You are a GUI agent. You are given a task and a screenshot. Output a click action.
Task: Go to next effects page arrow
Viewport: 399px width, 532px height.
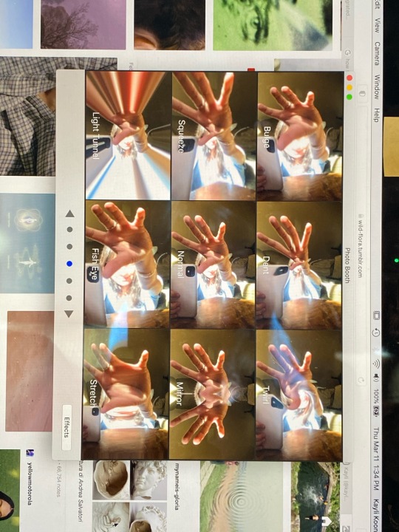coord(69,314)
